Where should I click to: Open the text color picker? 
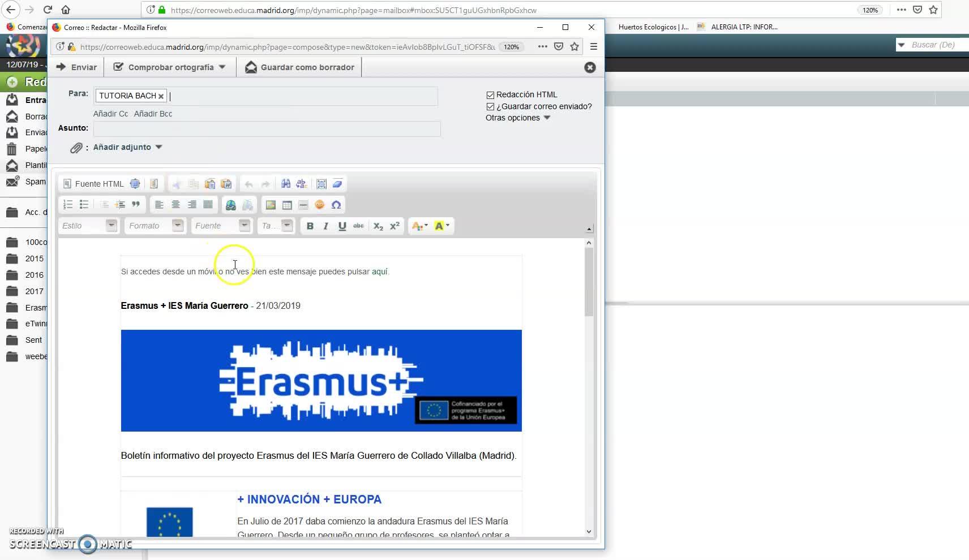point(419,226)
